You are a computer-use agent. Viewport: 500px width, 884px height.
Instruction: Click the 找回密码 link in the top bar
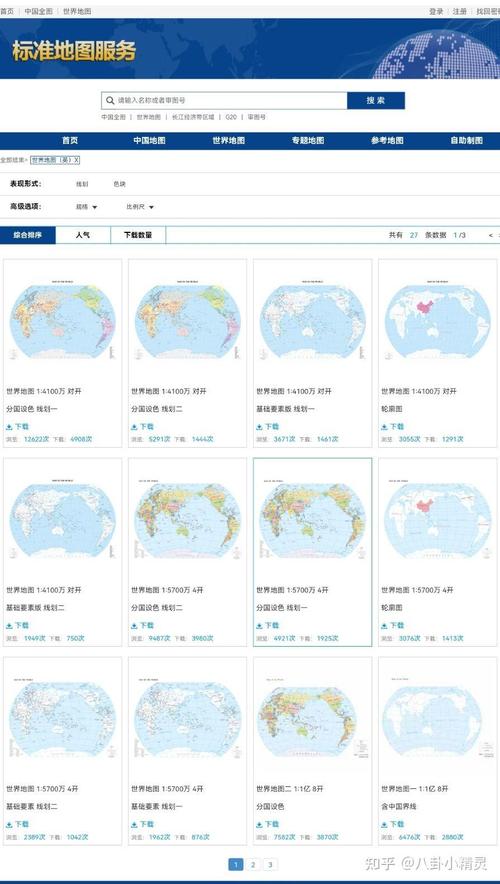[488, 11]
